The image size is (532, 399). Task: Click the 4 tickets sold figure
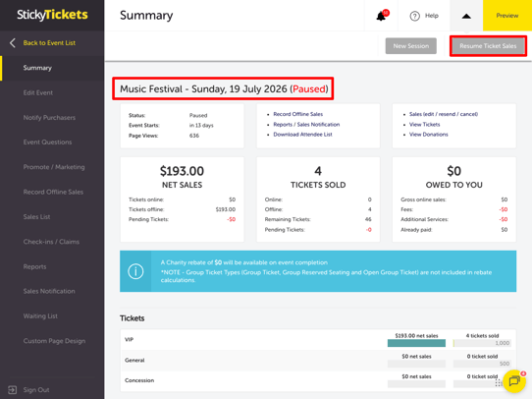(x=318, y=171)
